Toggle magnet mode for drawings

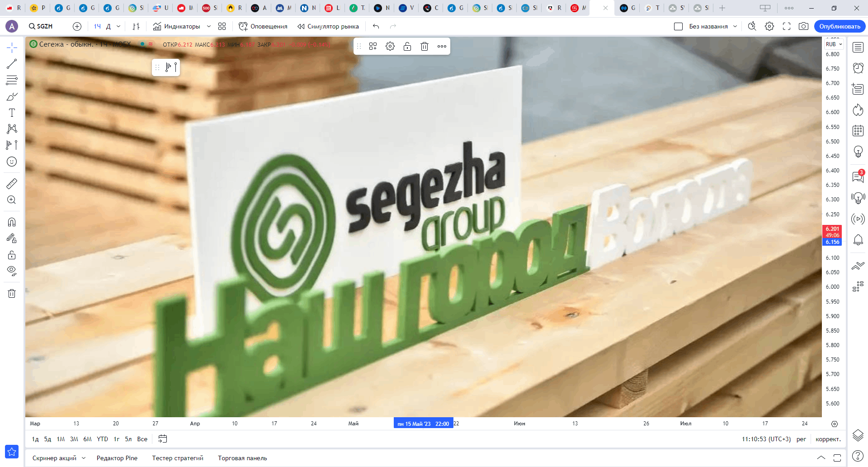point(12,222)
